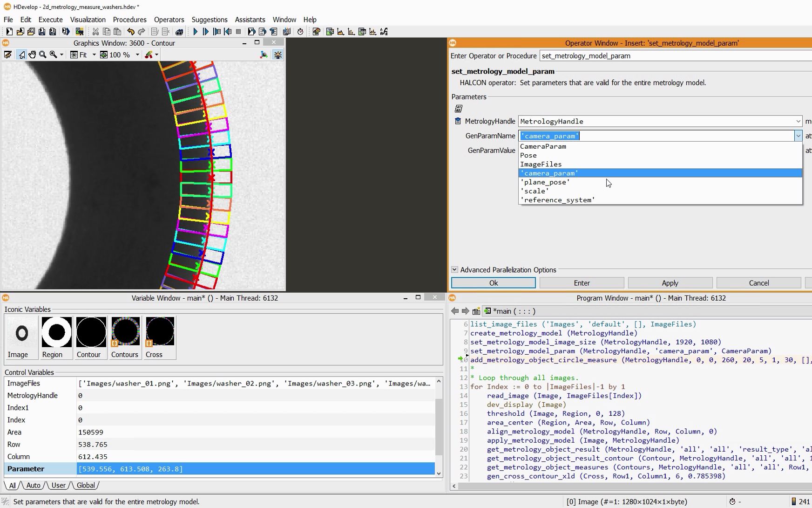Click the Step Over execution icon
The image size is (812, 508).
(x=205, y=32)
